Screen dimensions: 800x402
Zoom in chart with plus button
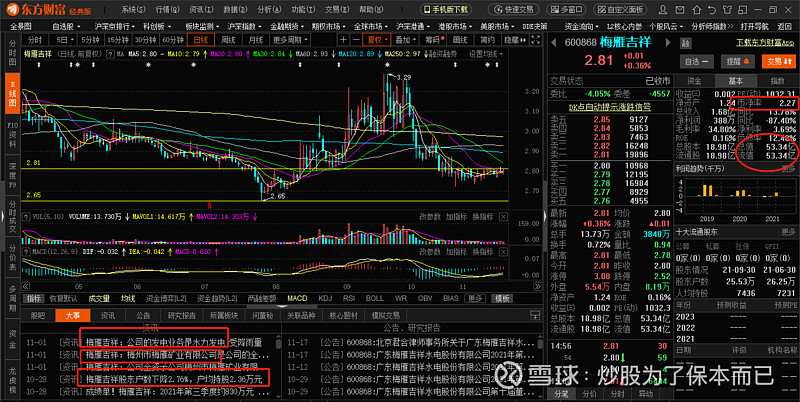coord(343,40)
